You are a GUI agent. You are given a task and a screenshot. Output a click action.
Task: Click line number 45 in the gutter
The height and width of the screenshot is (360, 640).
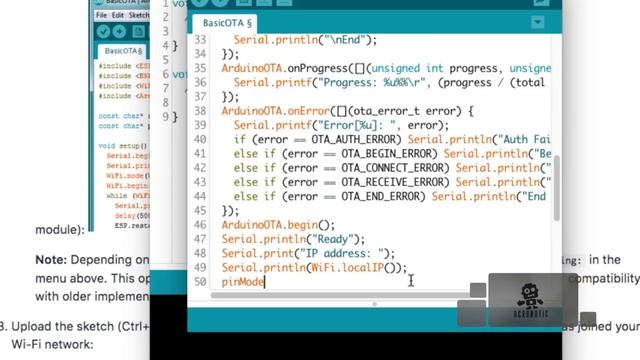[200, 211]
